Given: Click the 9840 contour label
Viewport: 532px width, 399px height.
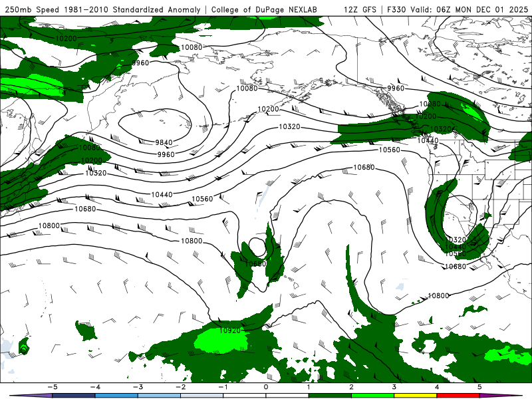Looking at the screenshot, I should [164, 142].
